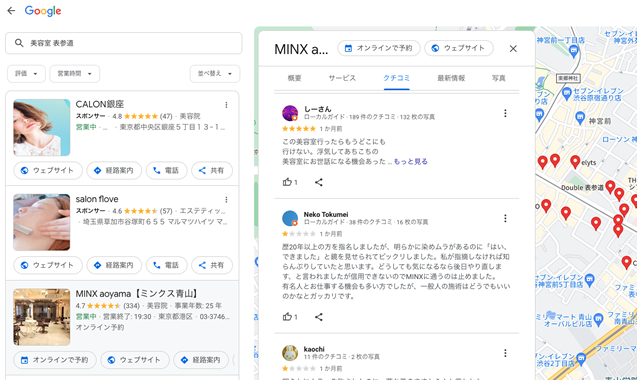Click 東郷神社 map label

click(568, 78)
